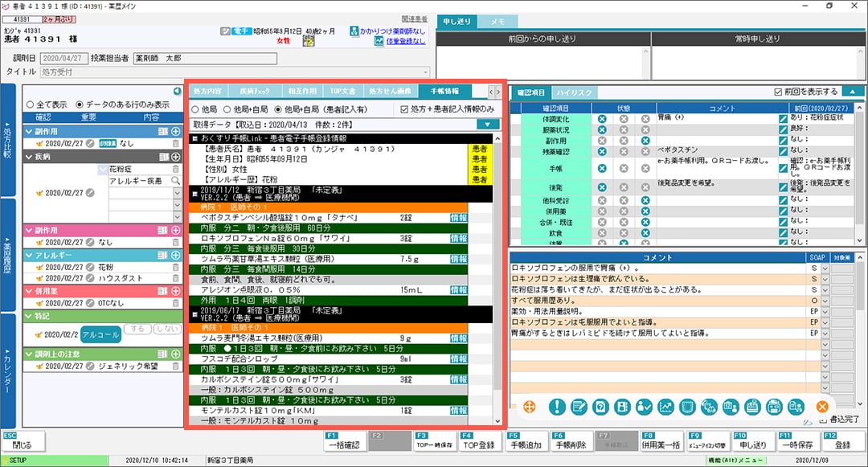Switch to the 相互作用 tab

coord(302,92)
